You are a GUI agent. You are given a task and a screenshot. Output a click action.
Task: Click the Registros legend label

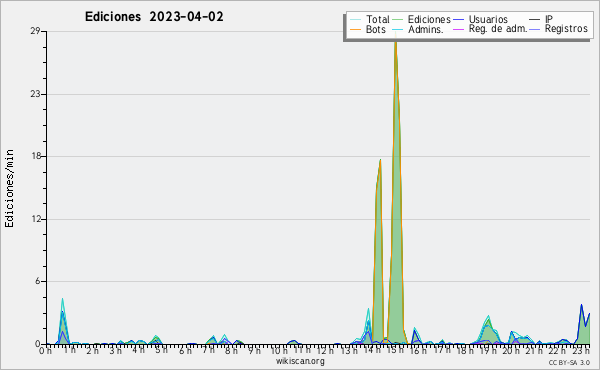click(566, 29)
